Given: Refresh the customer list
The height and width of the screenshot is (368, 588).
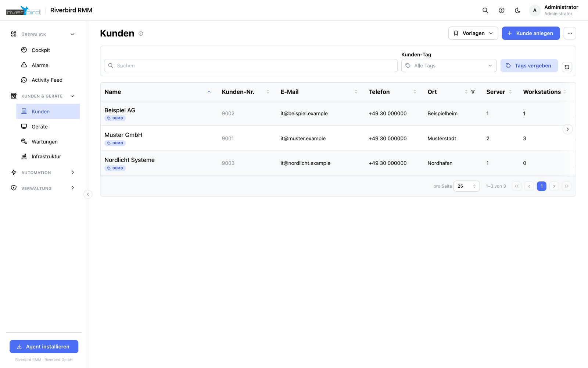Looking at the screenshot, I should [567, 67].
